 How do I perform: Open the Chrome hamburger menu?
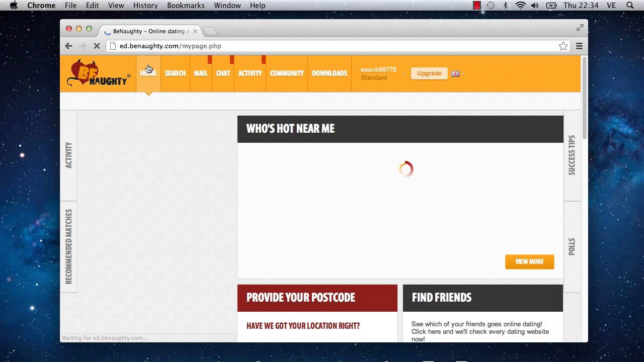[x=579, y=46]
